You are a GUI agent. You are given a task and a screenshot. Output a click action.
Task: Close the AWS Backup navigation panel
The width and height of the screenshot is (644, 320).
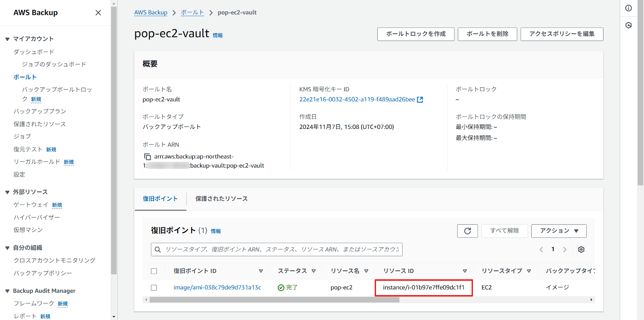point(98,13)
